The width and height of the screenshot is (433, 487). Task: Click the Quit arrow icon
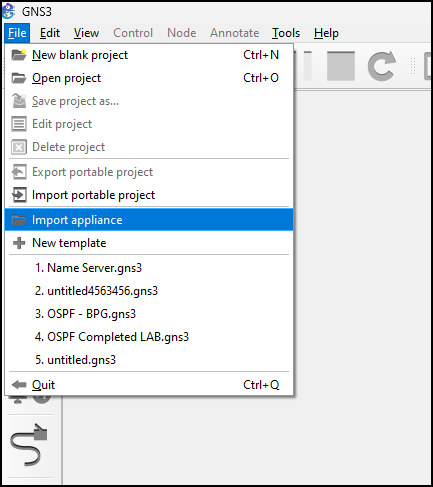point(19,385)
